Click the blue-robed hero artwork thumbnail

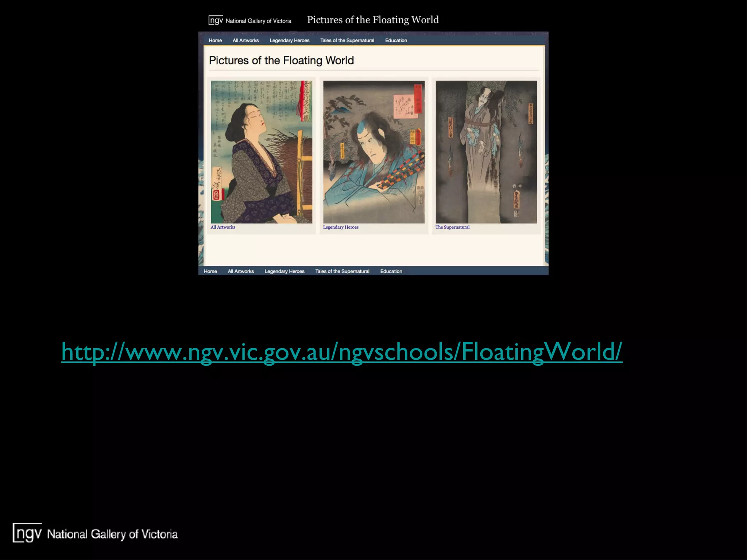pos(374,152)
